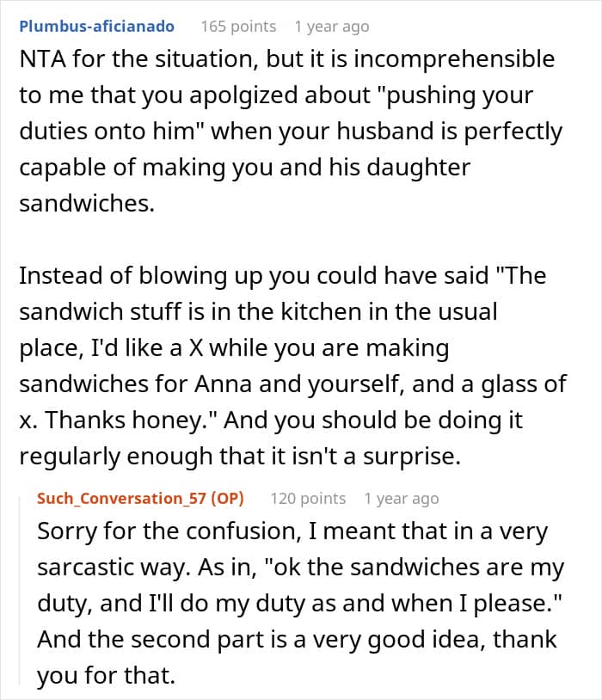Click the "120 points" score on the reply
The height and width of the screenshot is (700, 602).
308,498
